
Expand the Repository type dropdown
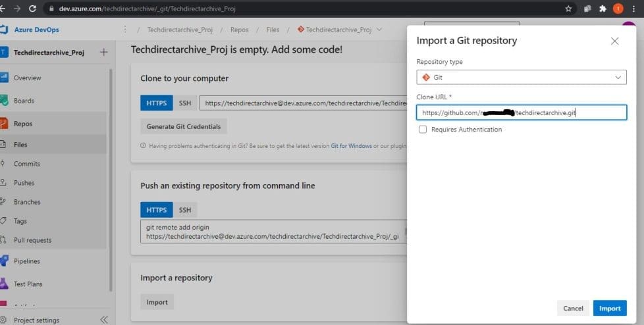(x=521, y=78)
